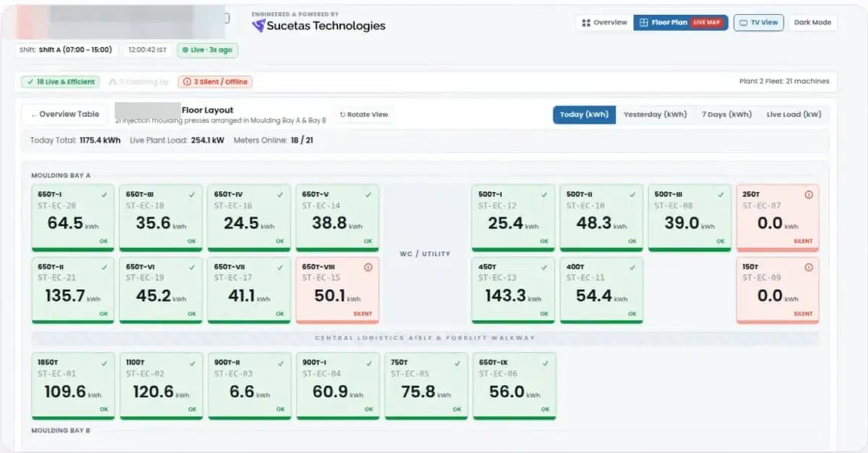This screenshot has height=453, width=868.
Task: Click the checkmark icon on the 750T card
Action: [x=457, y=363]
